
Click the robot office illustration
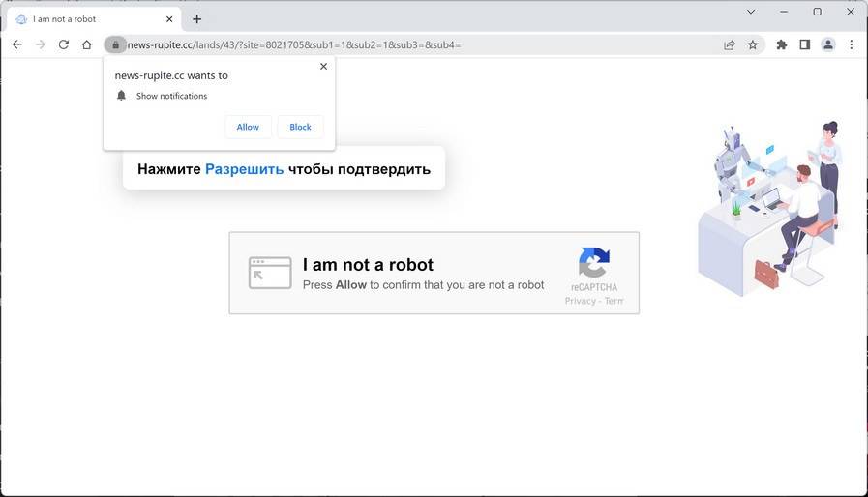point(771,208)
